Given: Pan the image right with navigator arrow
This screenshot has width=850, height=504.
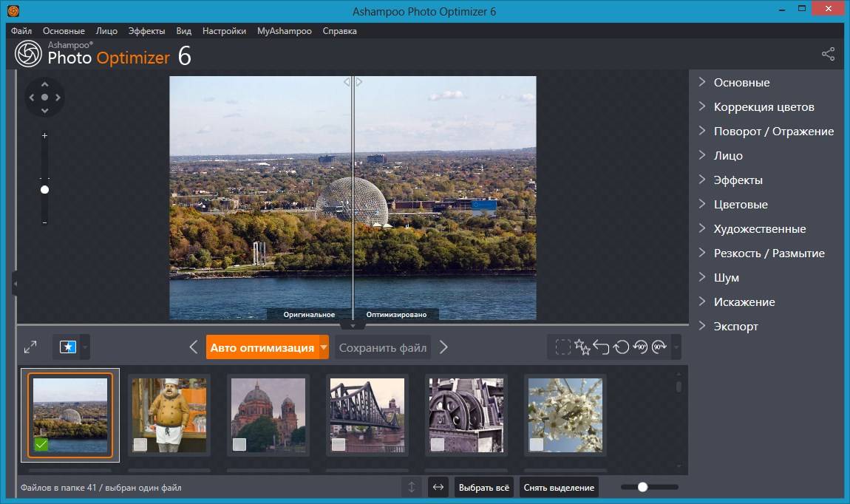Looking at the screenshot, I should [58, 98].
